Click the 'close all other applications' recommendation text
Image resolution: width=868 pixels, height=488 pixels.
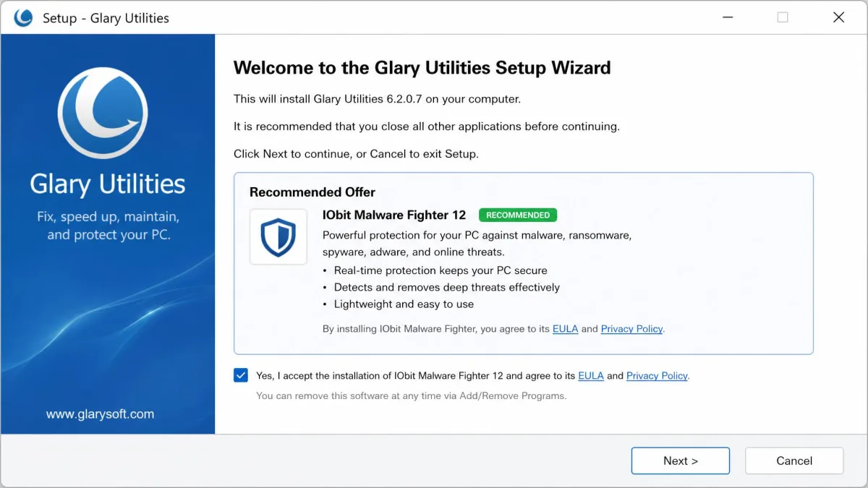pyautogui.click(x=427, y=127)
